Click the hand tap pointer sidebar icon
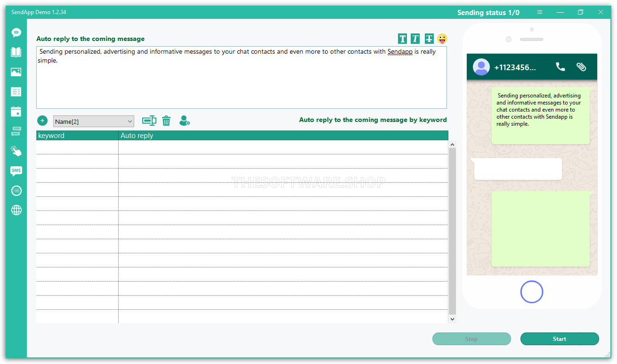 (x=16, y=151)
